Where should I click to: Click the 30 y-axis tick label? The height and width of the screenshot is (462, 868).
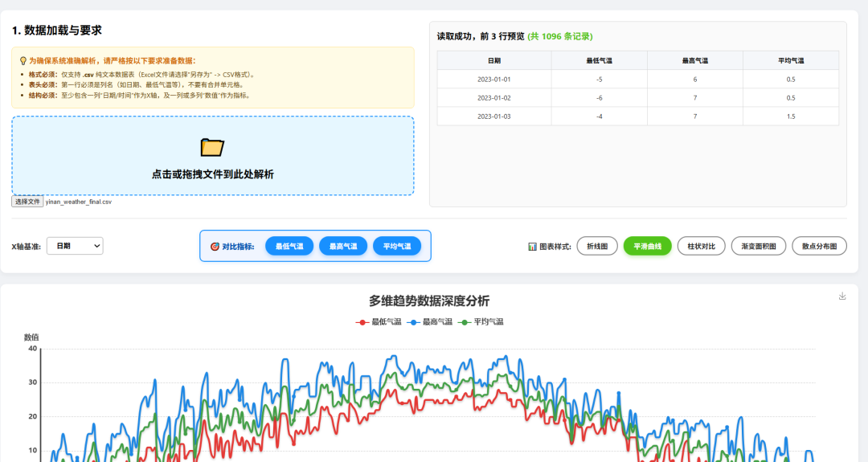point(33,382)
